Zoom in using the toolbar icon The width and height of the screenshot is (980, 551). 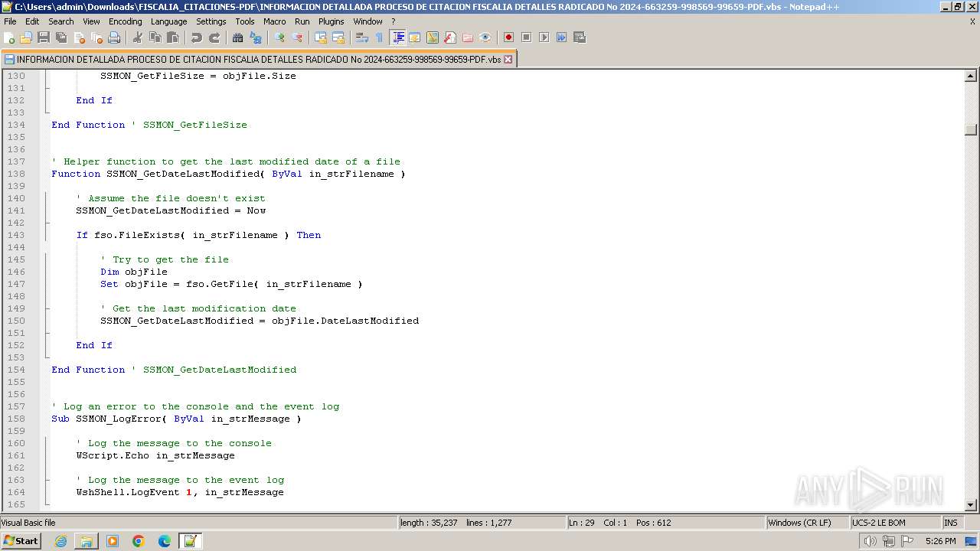point(279,37)
